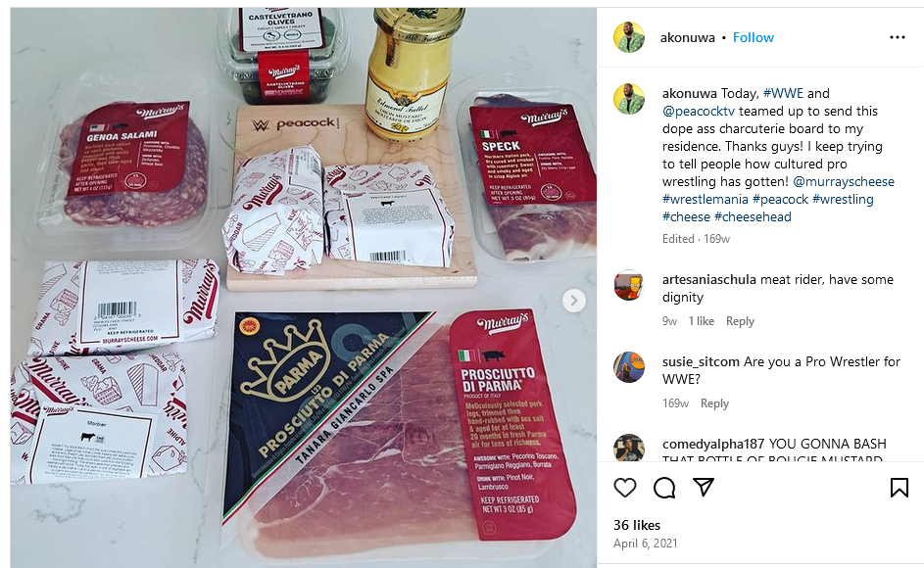924x568 pixels.
Task: Follow the akonuwa account
Action: 754,37
